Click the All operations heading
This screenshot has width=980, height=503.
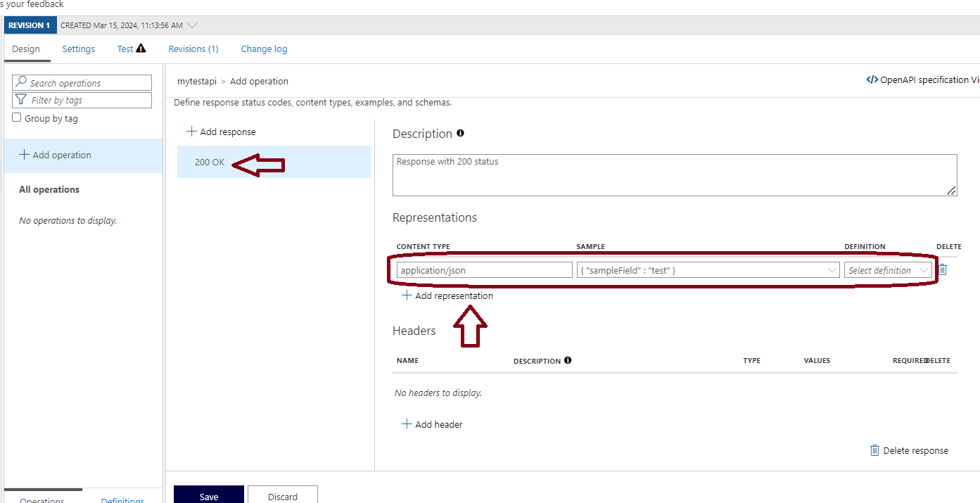click(49, 189)
